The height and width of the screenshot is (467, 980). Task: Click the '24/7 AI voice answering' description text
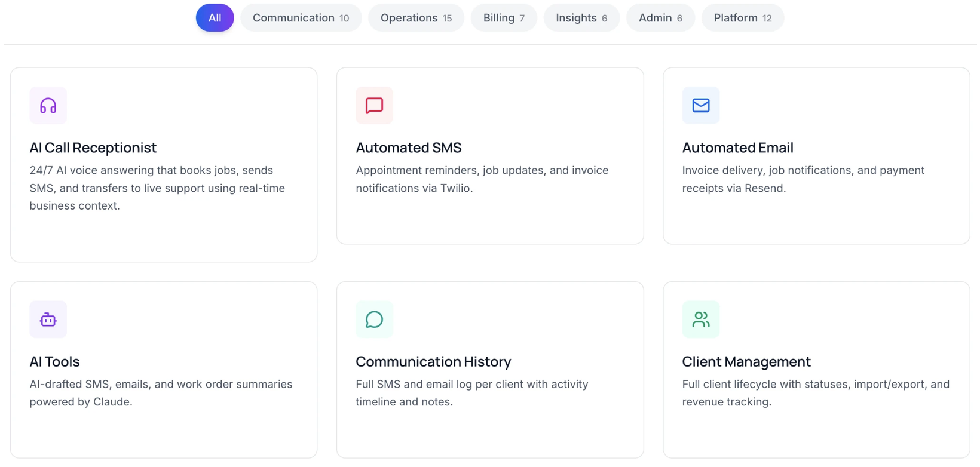pos(157,188)
